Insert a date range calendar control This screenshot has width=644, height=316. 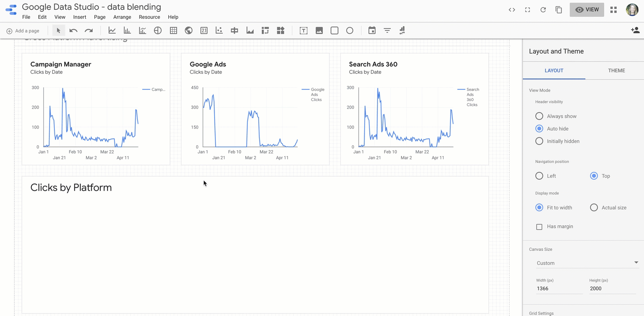coord(372,30)
